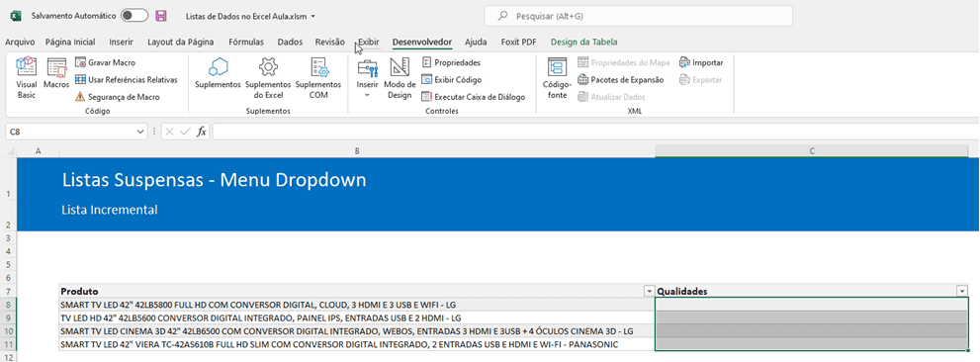Switch to the Fórmulas tab
The image size is (980, 362).
pos(246,42)
